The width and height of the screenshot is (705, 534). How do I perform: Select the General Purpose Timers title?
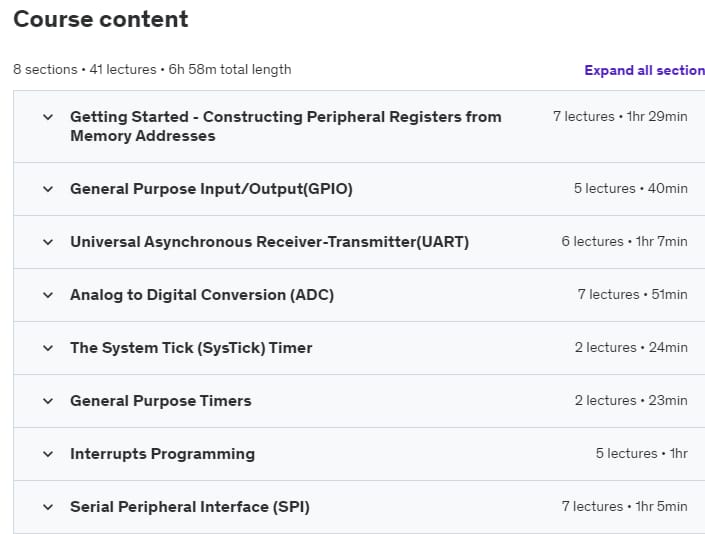pyautogui.click(x=161, y=401)
